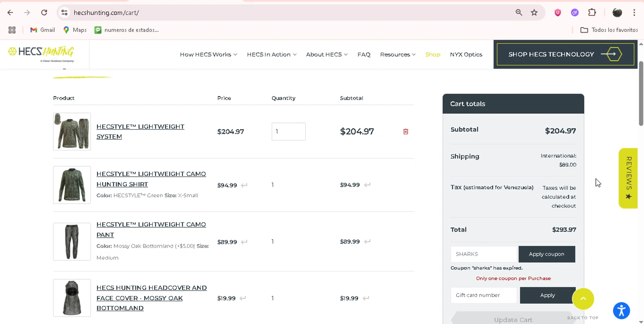The height and width of the screenshot is (324, 644).
Task: Open the Headcover and Face Cover thumbnail
Action: (x=72, y=298)
